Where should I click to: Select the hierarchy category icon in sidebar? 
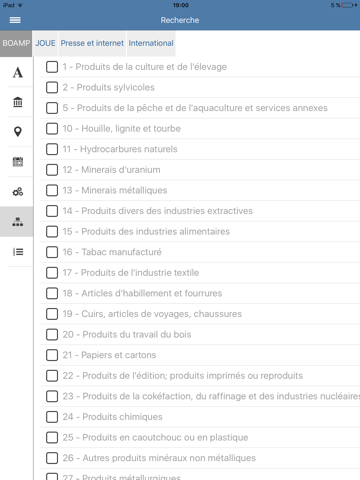coord(18,222)
